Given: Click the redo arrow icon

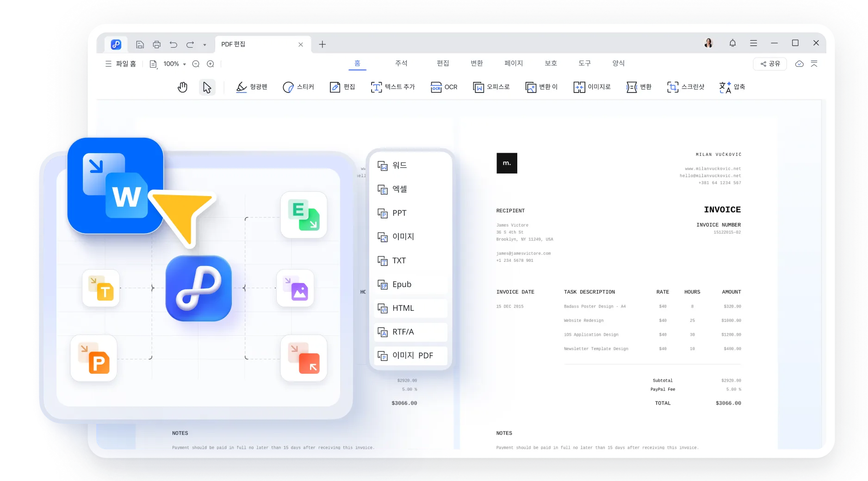Looking at the screenshot, I should 190,44.
